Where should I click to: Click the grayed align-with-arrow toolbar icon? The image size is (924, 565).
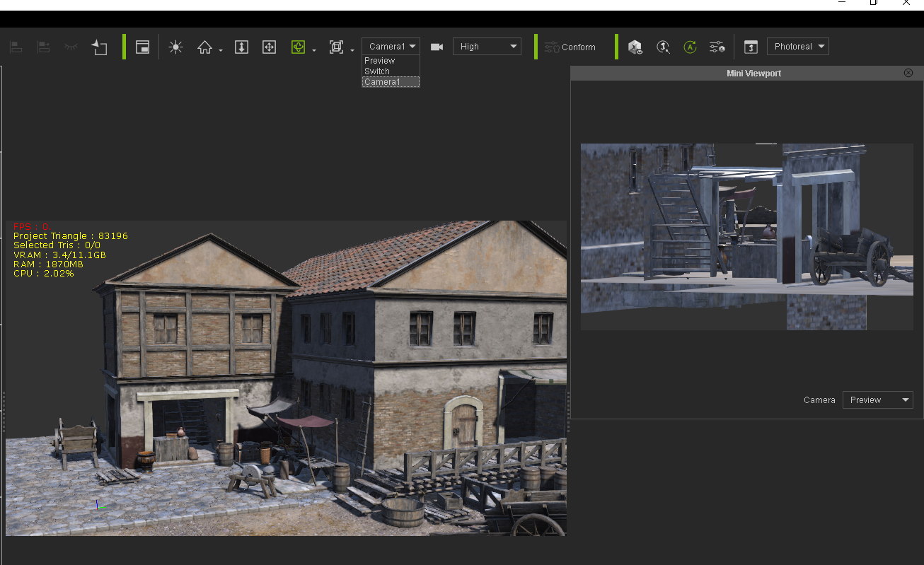coord(43,47)
